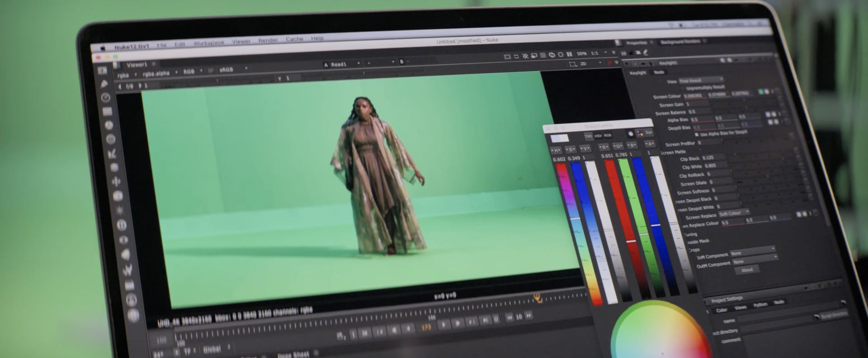The image size is (868, 358).
Task: Toggle the HSV sliders button
Action: (598, 136)
